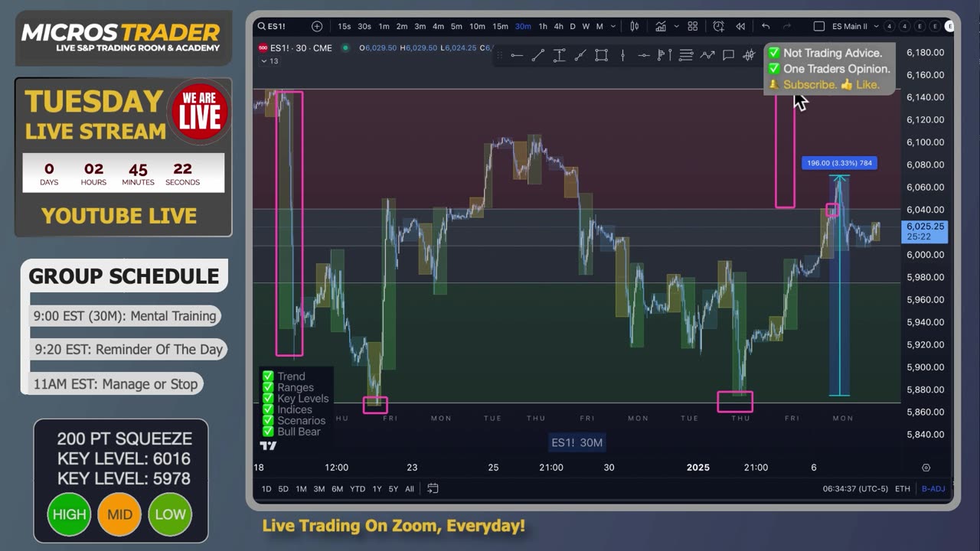Screen dimensions: 980x551
Task: Switch to the 1h timeframe
Action: coord(543,26)
